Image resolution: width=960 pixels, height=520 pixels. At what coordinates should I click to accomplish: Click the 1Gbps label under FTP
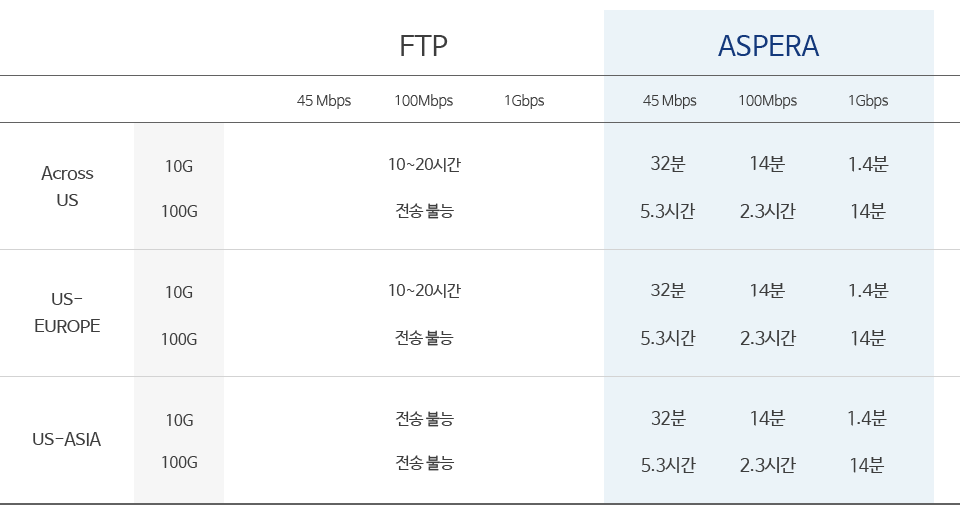[x=524, y=100]
